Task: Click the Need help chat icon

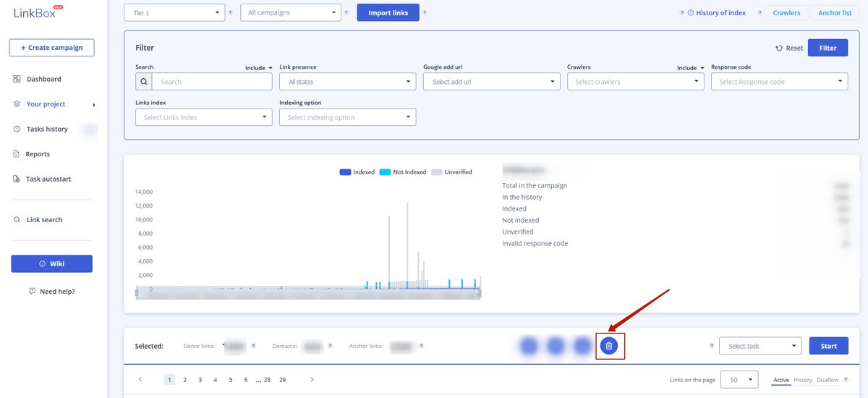Action: point(32,291)
